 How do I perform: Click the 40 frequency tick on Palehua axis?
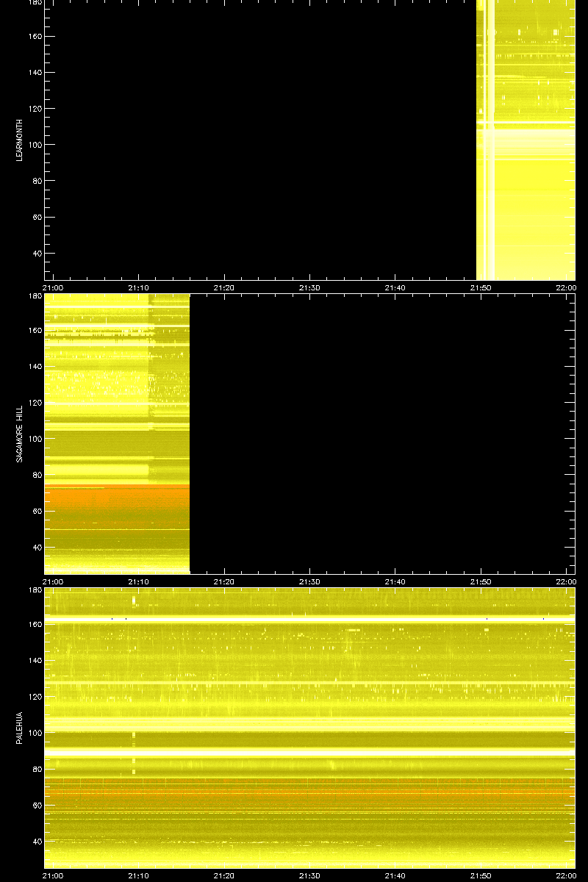point(36,842)
